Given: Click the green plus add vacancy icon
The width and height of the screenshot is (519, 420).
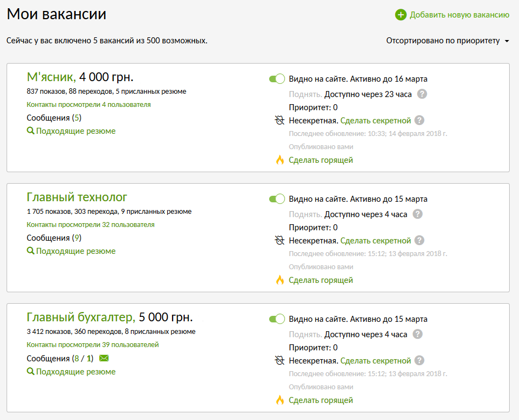Looking at the screenshot, I should [401, 15].
